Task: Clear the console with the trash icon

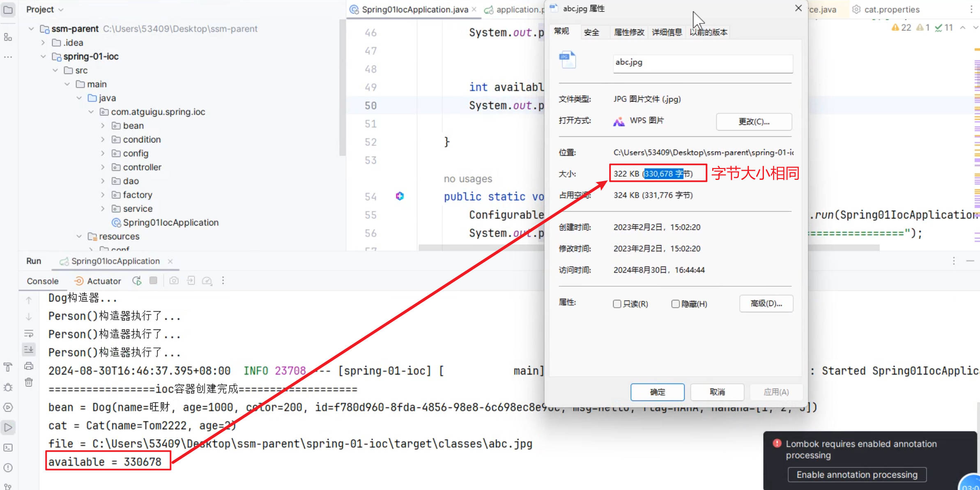Action: [x=29, y=382]
